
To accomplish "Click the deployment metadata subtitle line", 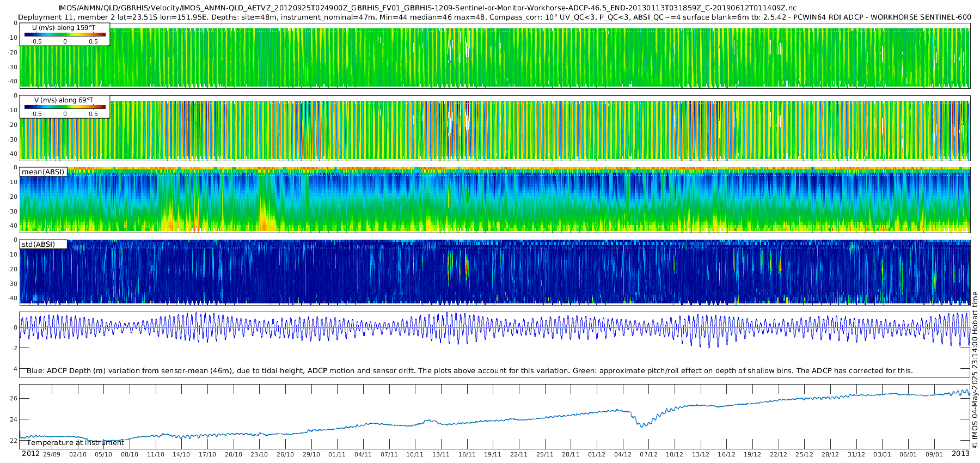I will [494, 17].
